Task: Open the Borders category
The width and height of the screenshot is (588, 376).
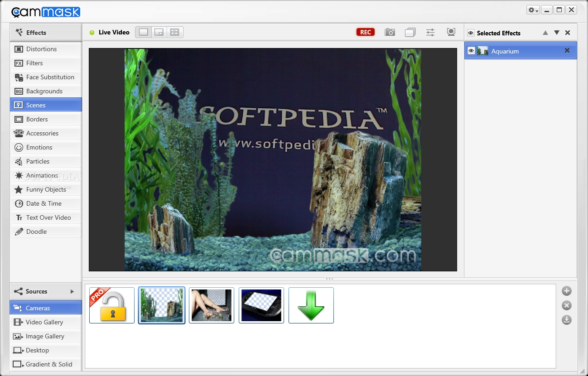Action: click(x=46, y=119)
